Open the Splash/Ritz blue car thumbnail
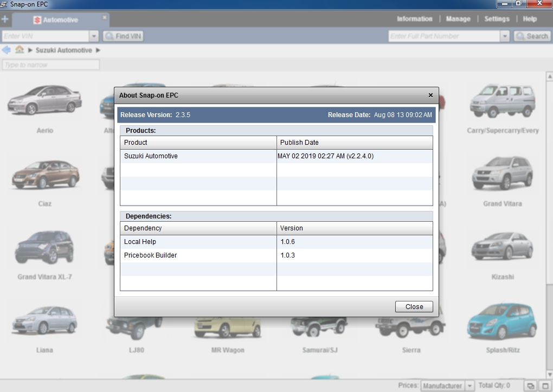This screenshot has width=553, height=392. (x=503, y=320)
